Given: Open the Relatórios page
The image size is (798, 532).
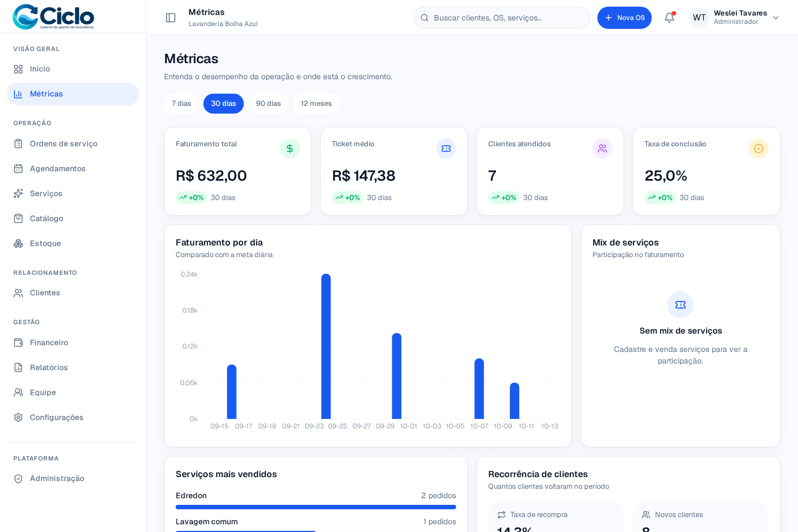Looking at the screenshot, I should point(73,368).
